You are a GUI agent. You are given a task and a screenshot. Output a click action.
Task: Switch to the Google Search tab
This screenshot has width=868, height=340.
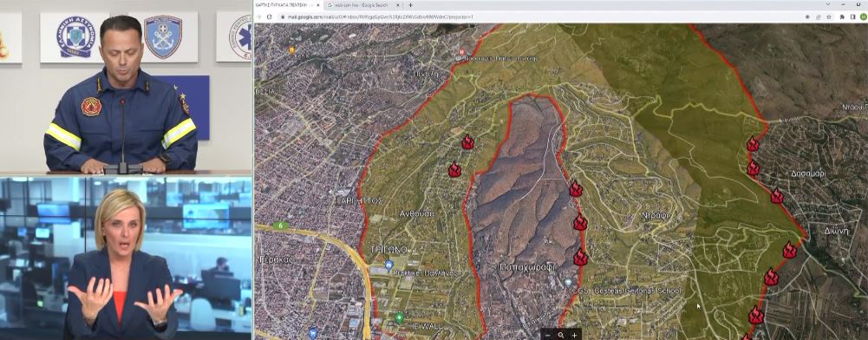click(x=360, y=5)
